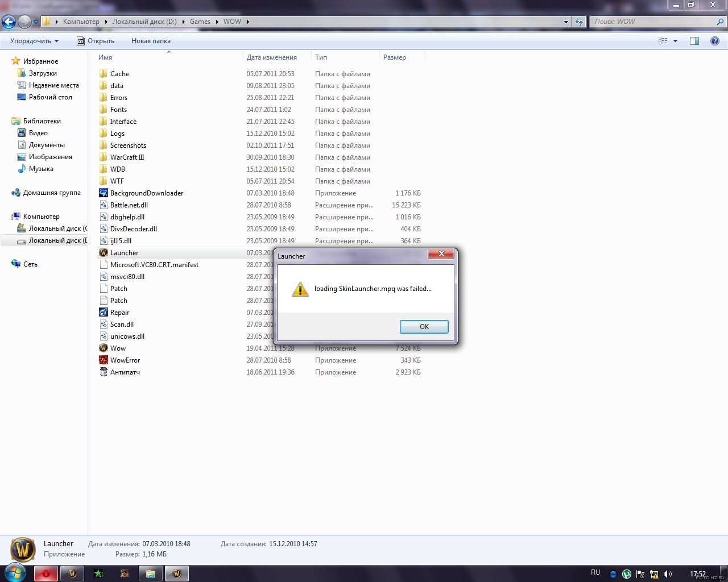728x582 pixels.
Task: Expand the arrow after WOW in breadcrumb
Action: pyautogui.click(x=247, y=22)
